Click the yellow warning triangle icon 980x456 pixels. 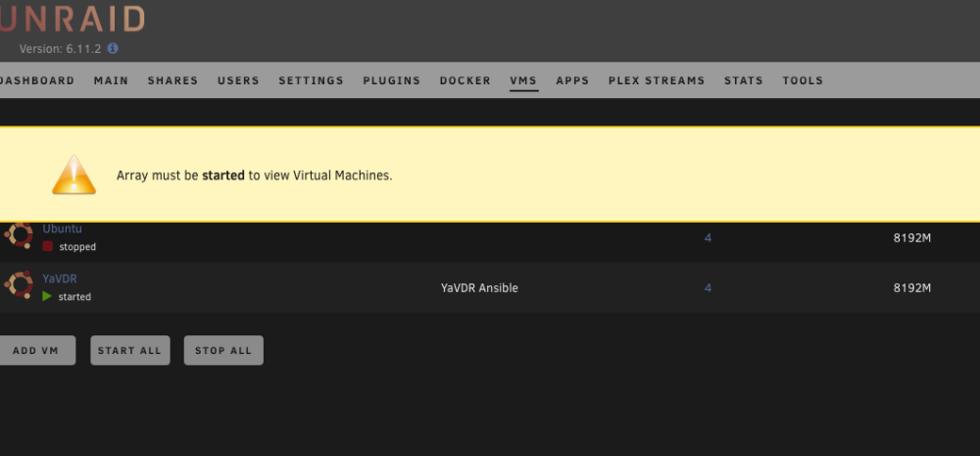click(x=73, y=176)
